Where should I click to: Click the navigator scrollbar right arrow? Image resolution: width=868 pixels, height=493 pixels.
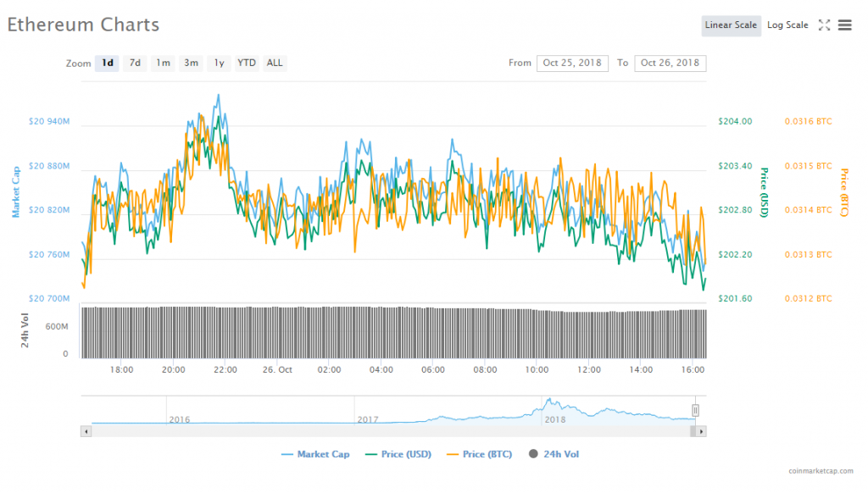coord(701,431)
